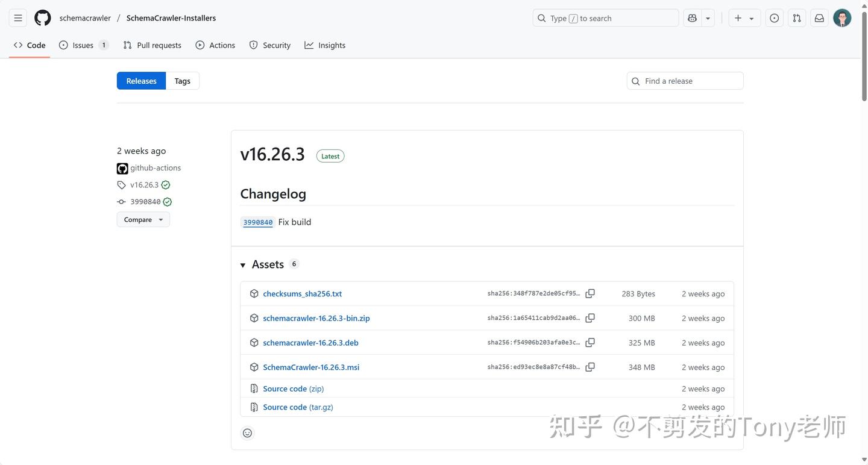Collapse the Assets section
Image resolution: width=868 pixels, height=465 pixels.
point(243,264)
